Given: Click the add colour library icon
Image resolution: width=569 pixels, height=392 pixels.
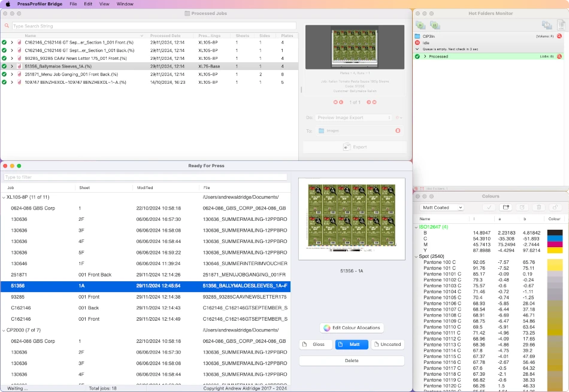Looking at the screenshot, I should coord(506,208).
